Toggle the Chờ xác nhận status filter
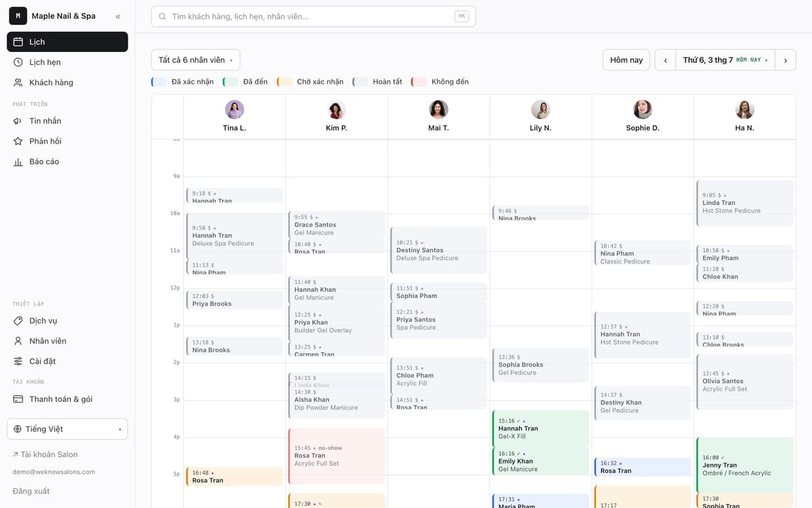 tap(311, 82)
